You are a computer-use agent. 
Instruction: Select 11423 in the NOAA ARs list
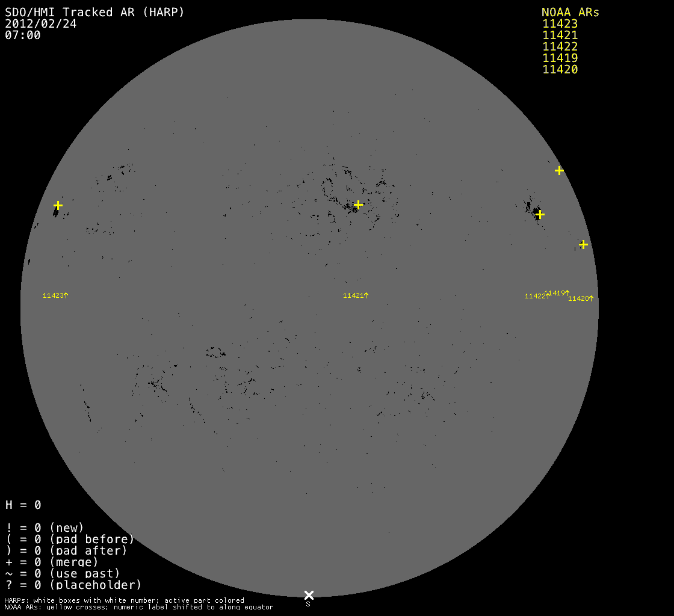[560, 24]
